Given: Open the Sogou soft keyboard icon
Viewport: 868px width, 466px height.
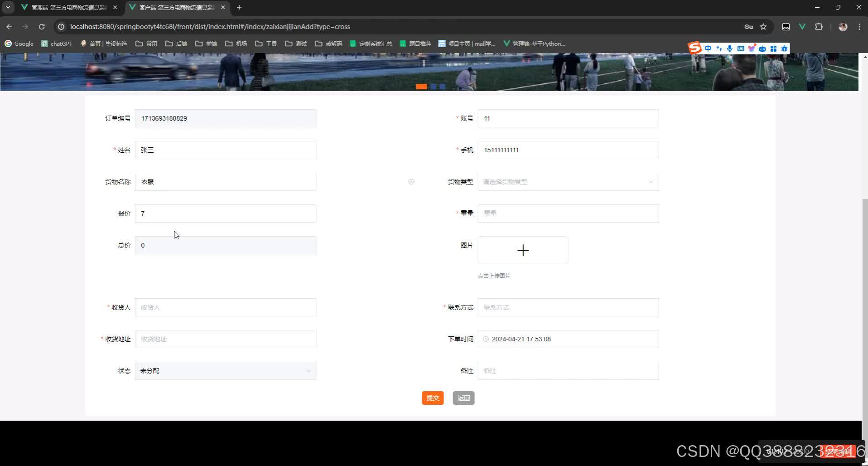Looking at the screenshot, I should [741, 49].
